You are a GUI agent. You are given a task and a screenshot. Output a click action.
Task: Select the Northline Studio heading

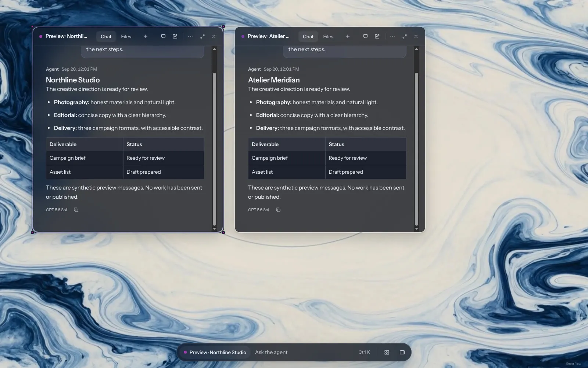73,80
